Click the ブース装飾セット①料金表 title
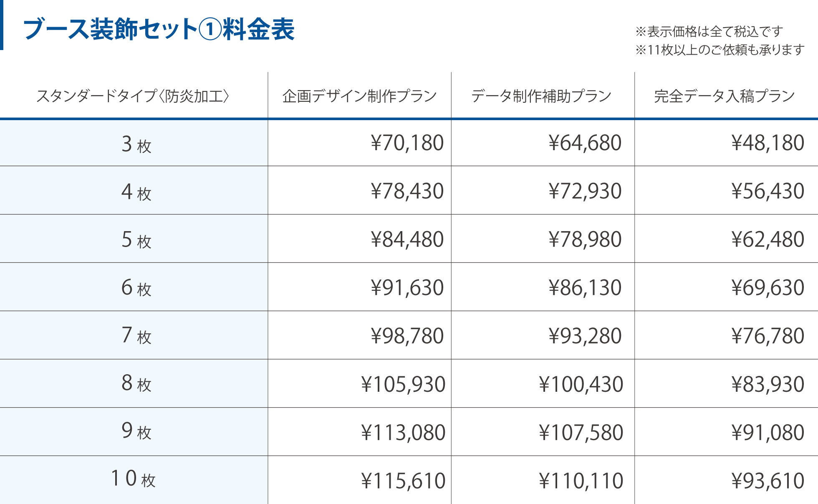The image size is (818, 504). [159, 29]
